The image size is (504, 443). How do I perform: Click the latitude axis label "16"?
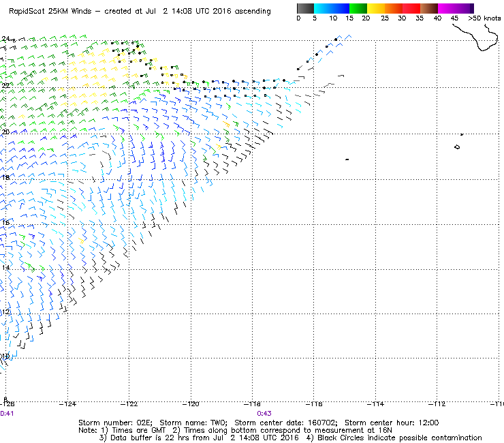point(5,223)
